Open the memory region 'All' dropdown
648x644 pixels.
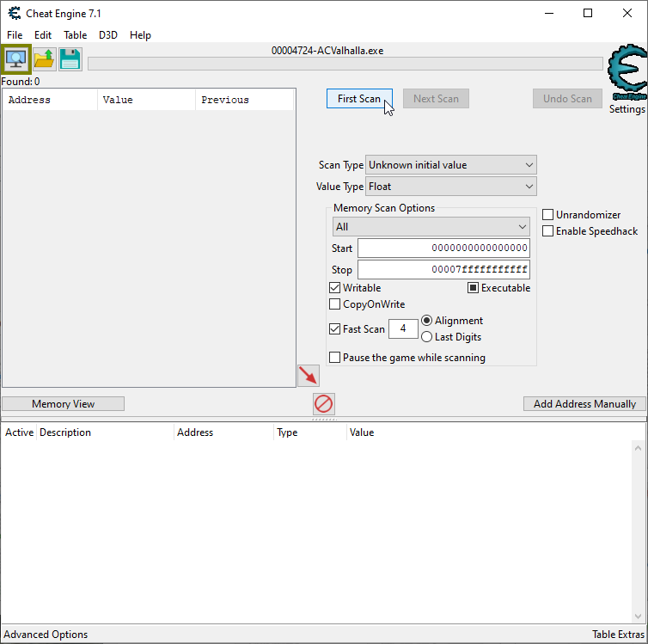431,227
